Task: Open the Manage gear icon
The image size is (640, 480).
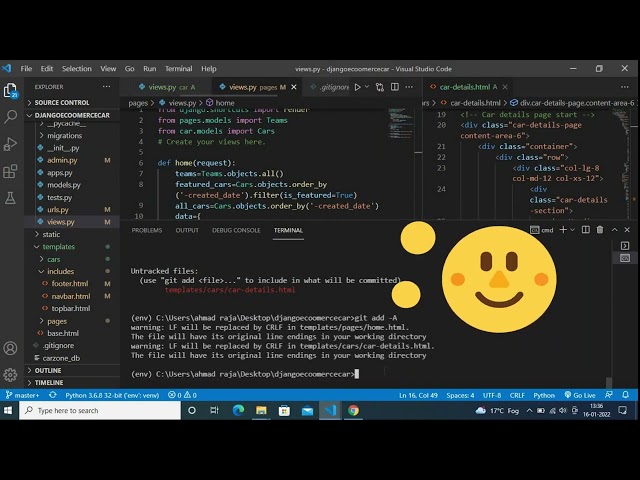Action: (10, 375)
